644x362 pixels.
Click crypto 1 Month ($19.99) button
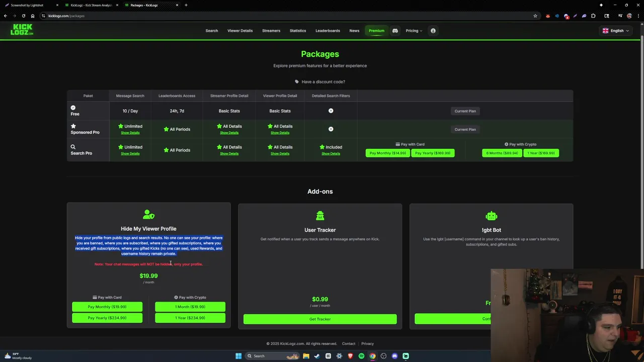pos(190,307)
